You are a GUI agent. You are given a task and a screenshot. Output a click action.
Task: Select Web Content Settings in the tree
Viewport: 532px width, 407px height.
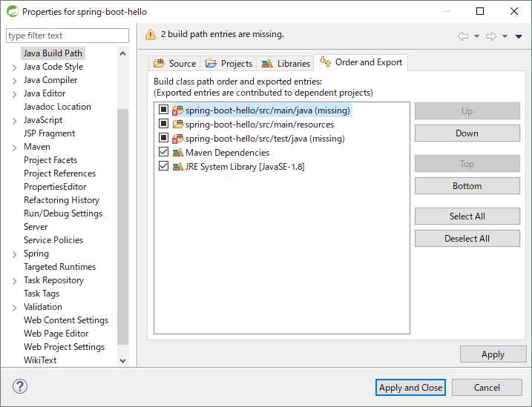[66, 320]
